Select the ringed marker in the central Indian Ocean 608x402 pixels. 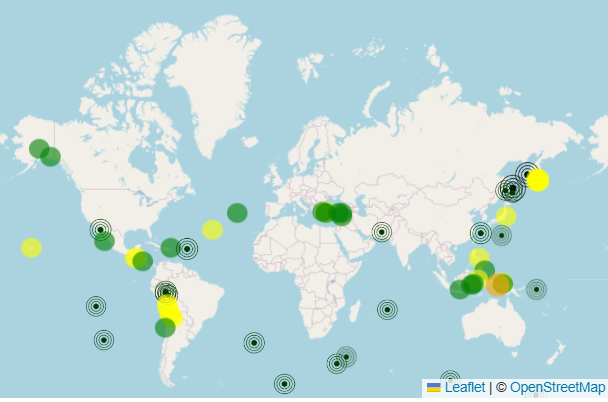pyautogui.click(x=387, y=310)
